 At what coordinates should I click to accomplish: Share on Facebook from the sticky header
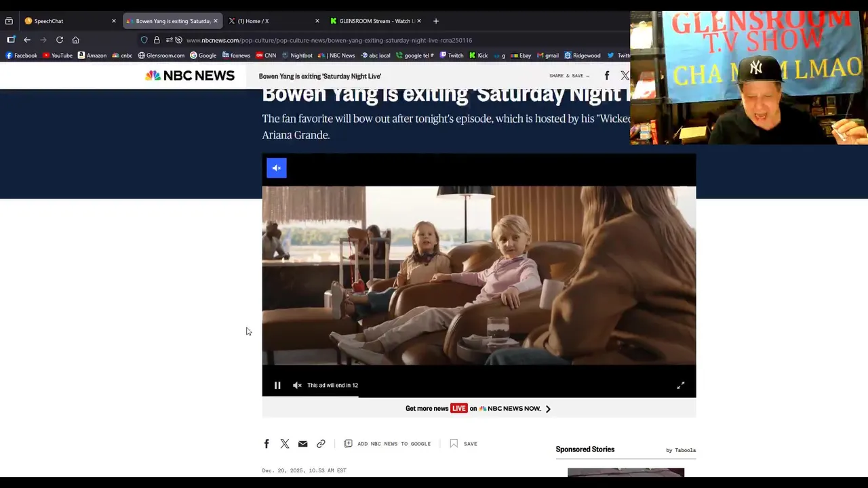(607, 76)
